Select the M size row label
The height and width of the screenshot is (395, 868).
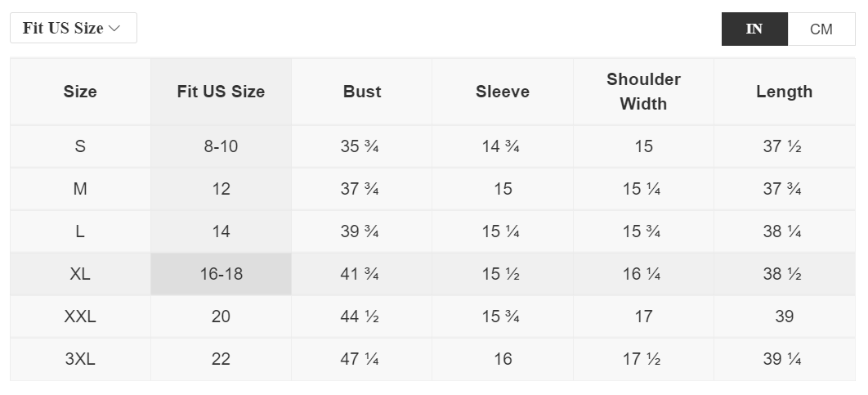80,189
